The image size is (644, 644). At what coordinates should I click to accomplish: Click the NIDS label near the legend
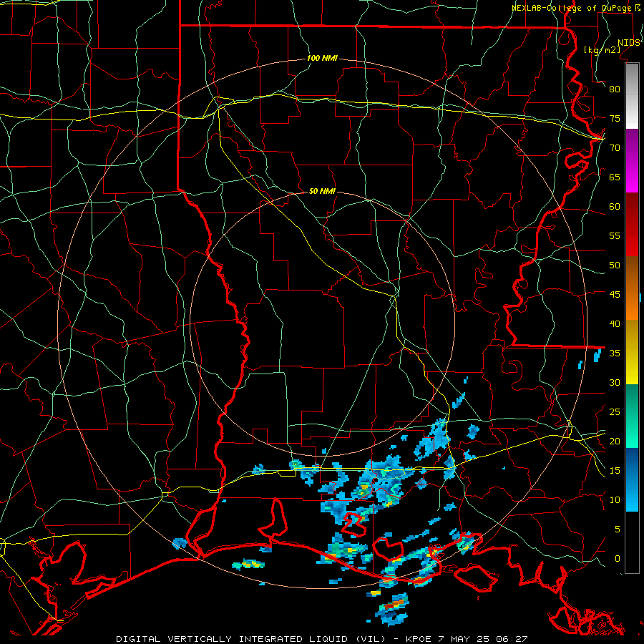pyautogui.click(x=629, y=43)
